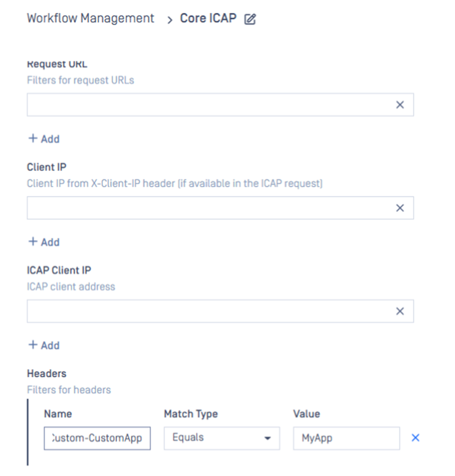Screen dimensions: 455x476
Task: Add another Client IP entry
Action: pyautogui.click(x=44, y=242)
